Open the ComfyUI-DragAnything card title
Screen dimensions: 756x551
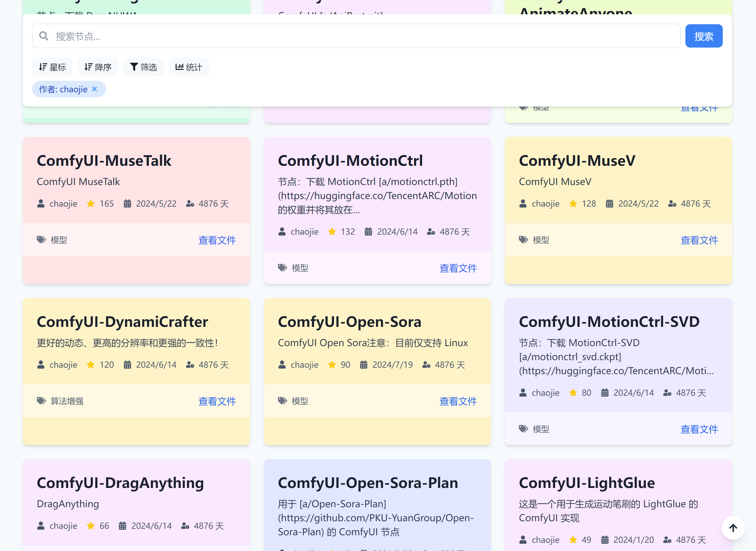pyautogui.click(x=120, y=483)
